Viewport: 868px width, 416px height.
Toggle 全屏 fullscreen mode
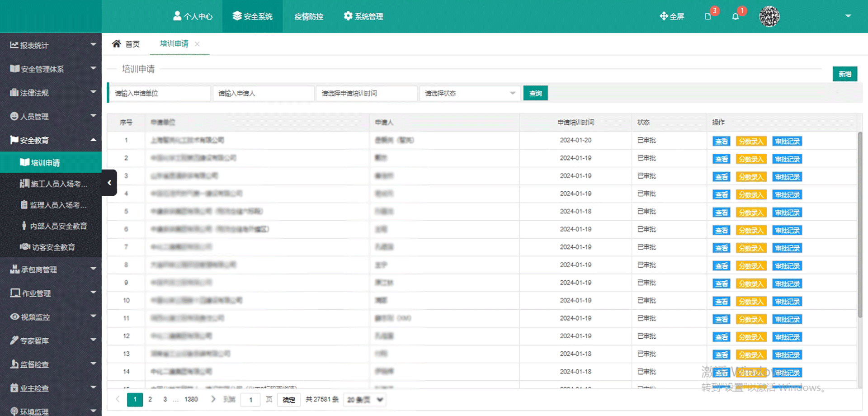tap(671, 16)
